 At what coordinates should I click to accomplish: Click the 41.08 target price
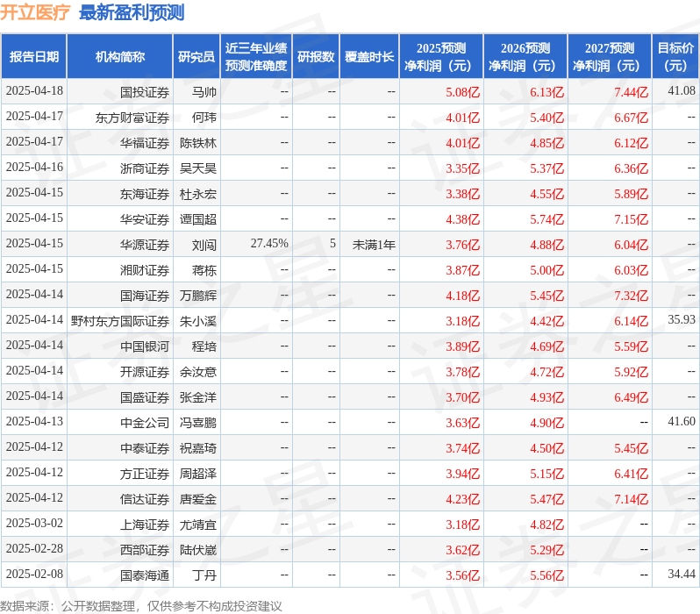coord(682,90)
